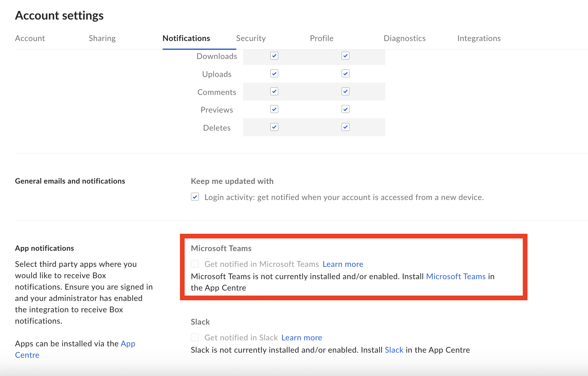This screenshot has width=588, height=376.
Task: Click the Microsoft Teams install link
Action: click(x=456, y=276)
